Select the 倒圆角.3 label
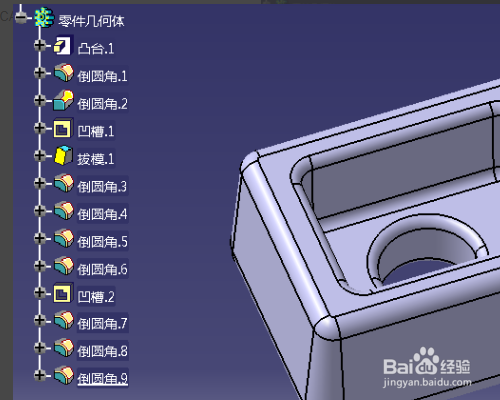The width and height of the screenshot is (500, 400). 102,187
